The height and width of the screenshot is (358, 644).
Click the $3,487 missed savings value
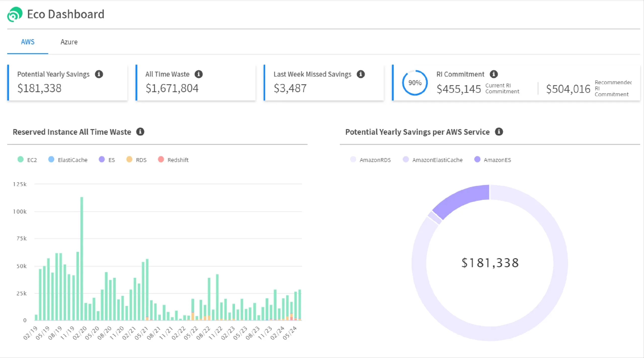290,88
